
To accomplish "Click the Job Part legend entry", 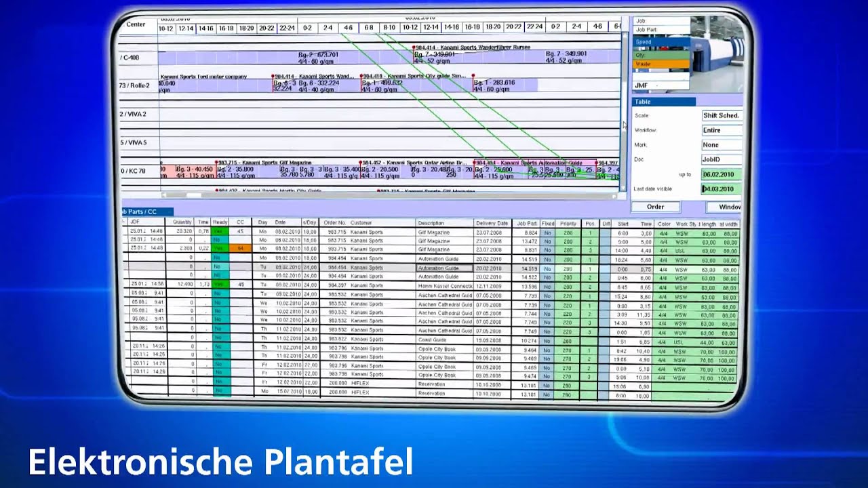I will (662, 30).
